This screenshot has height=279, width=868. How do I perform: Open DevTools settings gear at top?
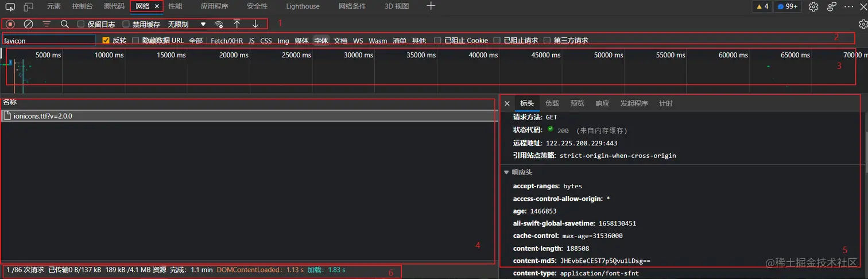813,6
